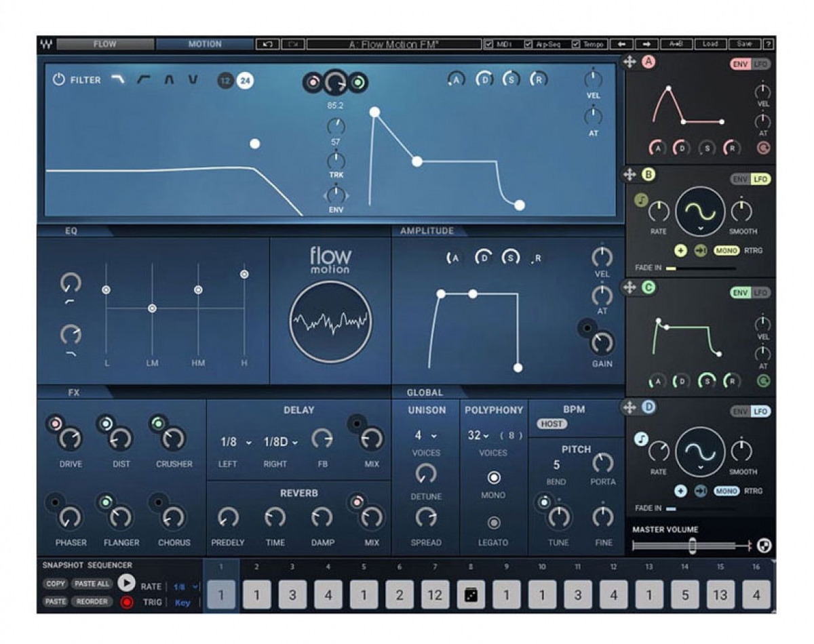Open the TRIG Key selector

(x=182, y=602)
